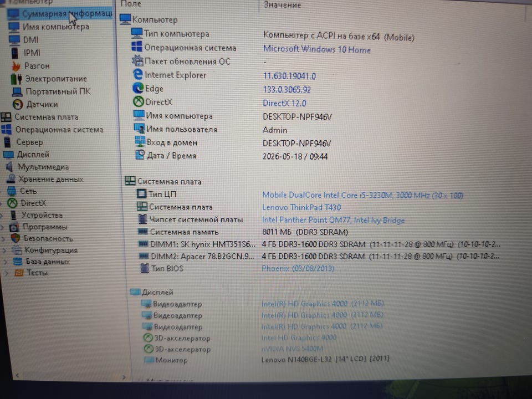This screenshot has height=399, width=532.
Task: Select the Монитор row
Action: point(267,359)
